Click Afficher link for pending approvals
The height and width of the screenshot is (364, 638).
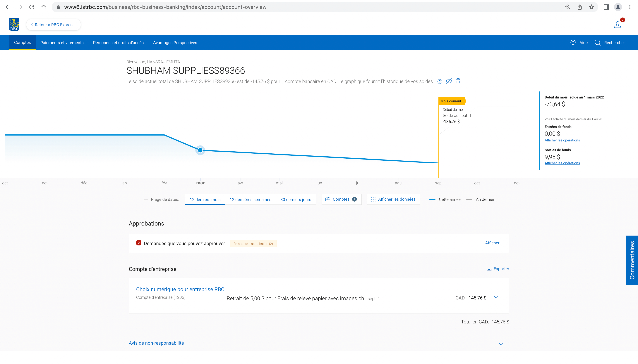click(492, 243)
